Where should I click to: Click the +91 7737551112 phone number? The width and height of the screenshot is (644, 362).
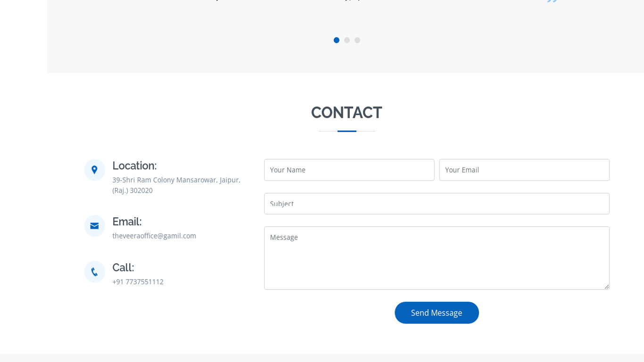coord(138,282)
